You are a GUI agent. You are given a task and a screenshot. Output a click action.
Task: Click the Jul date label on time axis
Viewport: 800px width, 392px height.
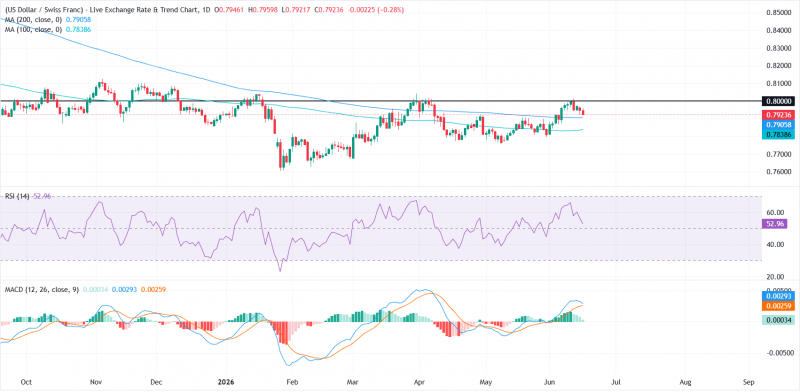pos(616,382)
